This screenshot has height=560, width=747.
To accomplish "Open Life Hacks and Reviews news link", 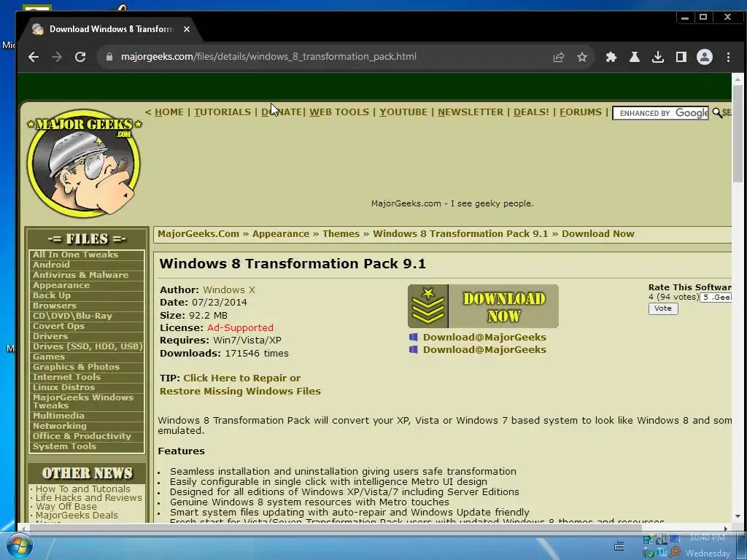I will [88, 497].
